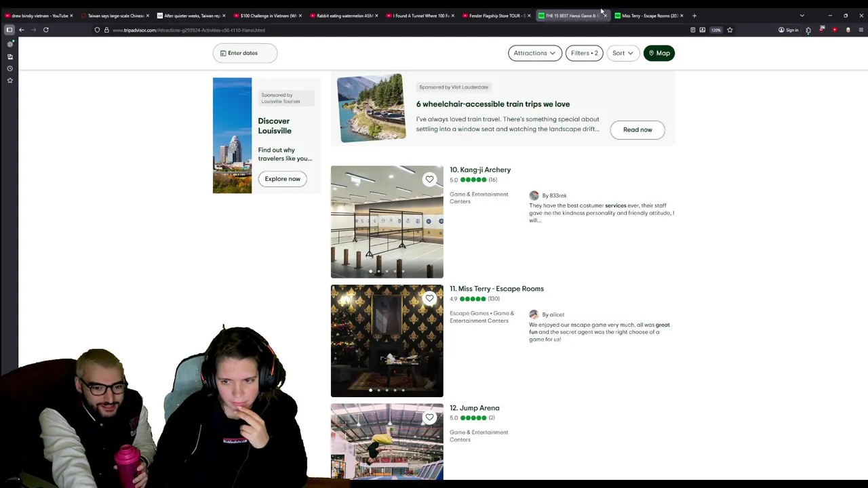Open the 10. Kang-ji Archery listing title
868x488 pixels.
pos(480,170)
